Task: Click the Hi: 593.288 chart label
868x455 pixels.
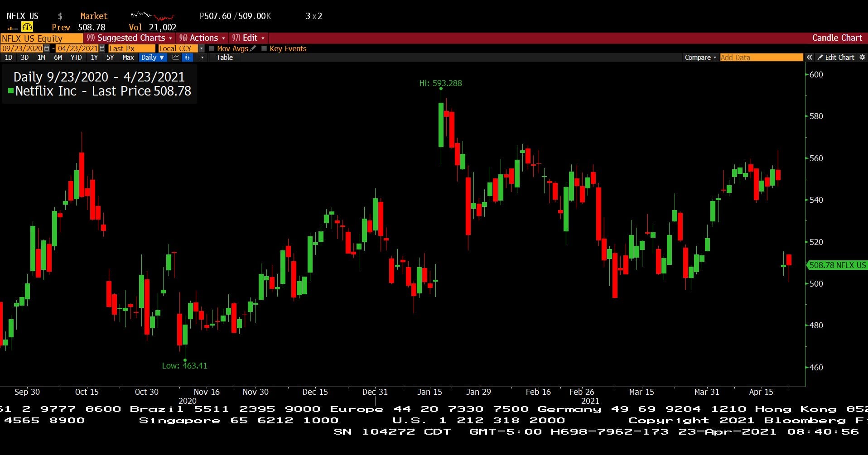Action: pos(440,83)
